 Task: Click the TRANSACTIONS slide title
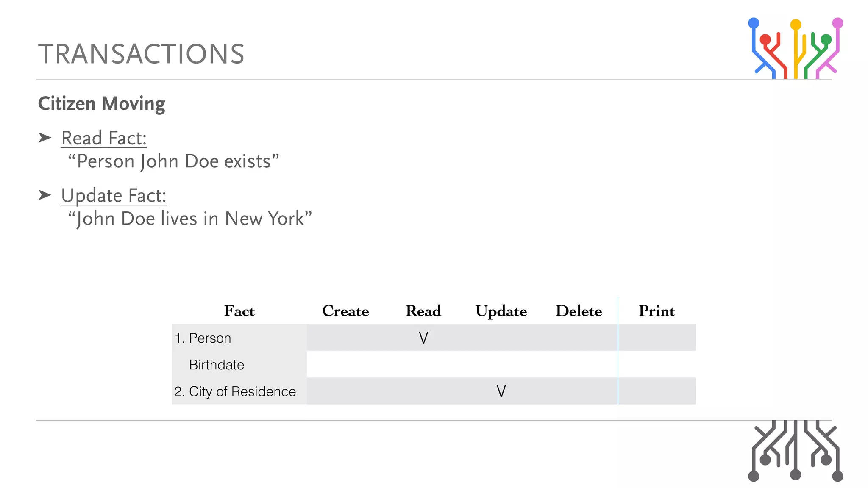141,54
